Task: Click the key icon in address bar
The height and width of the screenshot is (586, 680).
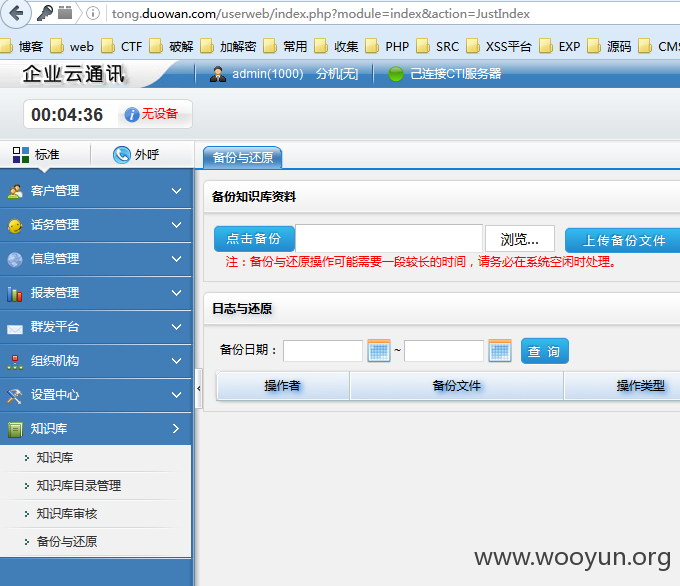Action: click(x=45, y=13)
